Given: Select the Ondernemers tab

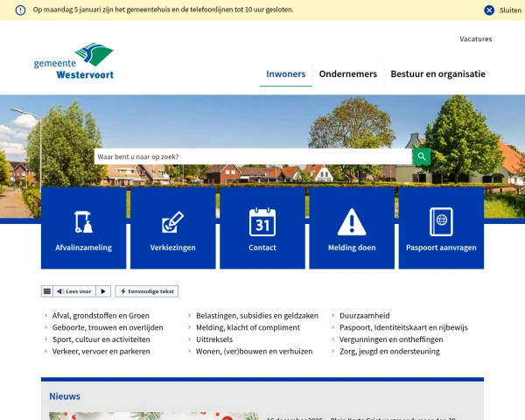Looking at the screenshot, I should coord(348,74).
